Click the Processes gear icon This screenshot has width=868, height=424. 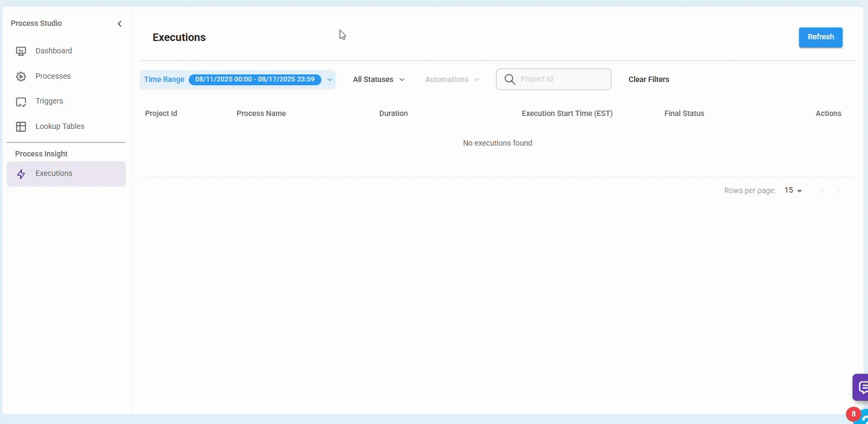[x=21, y=77]
